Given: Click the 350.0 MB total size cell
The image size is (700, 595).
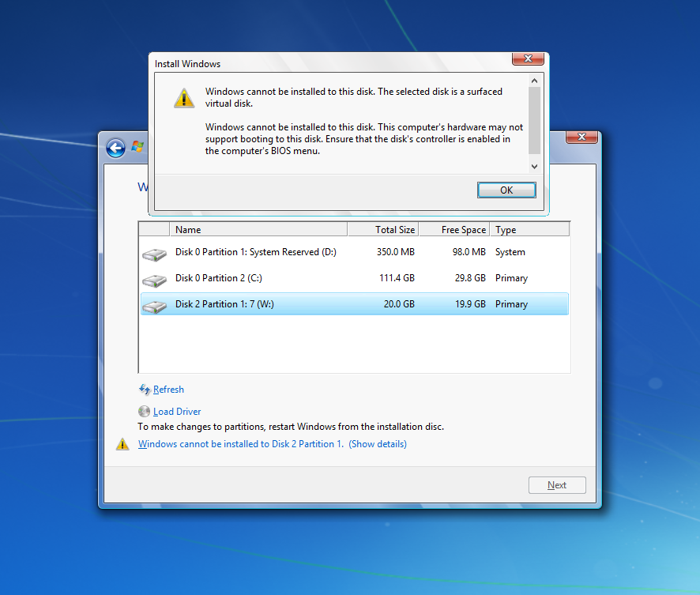Looking at the screenshot, I should pyautogui.click(x=396, y=252).
